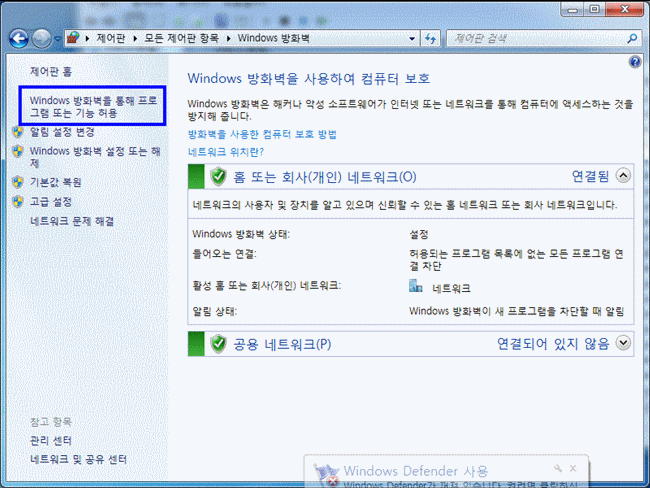This screenshot has height=488, width=650.
Task: Click green shield icon of 홈 또는 회사 네트워크
Action: pyautogui.click(x=218, y=177)
